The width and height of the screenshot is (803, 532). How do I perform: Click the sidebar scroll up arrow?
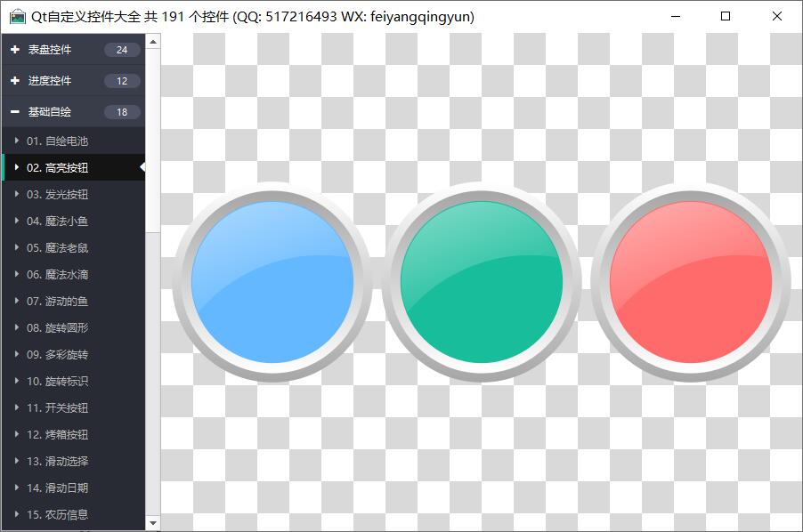coord(152,41)
